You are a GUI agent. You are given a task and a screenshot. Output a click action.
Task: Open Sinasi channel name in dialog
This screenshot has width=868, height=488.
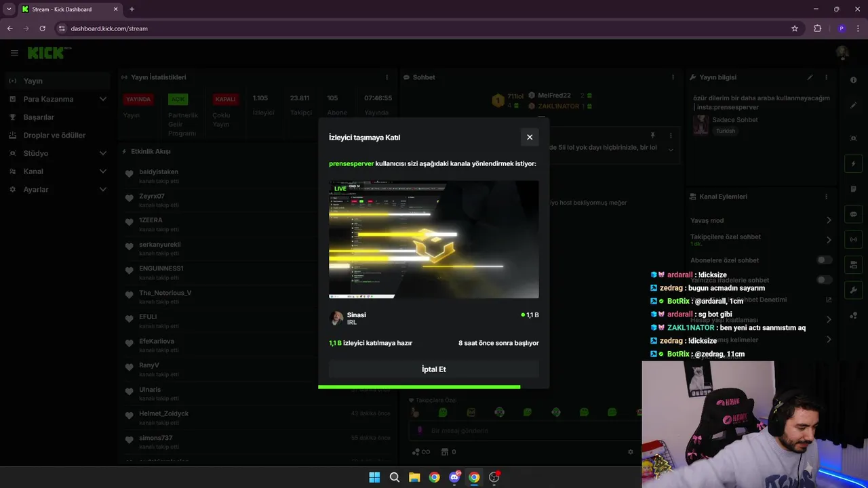[356, 314]
